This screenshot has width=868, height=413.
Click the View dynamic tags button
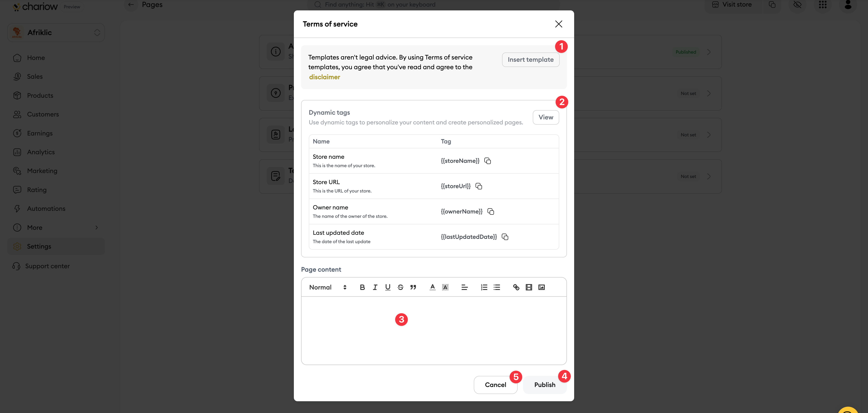[x=545, y=117]
